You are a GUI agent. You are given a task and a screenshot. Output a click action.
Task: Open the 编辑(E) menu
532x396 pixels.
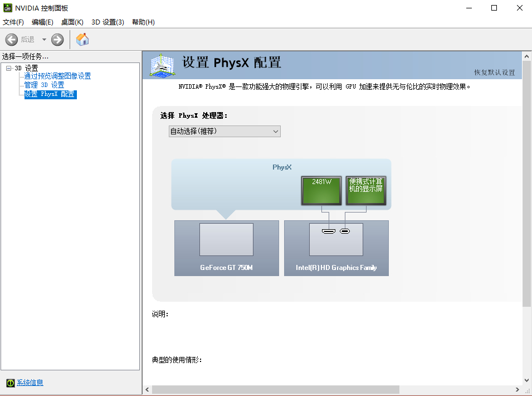(x=42, y=22)
